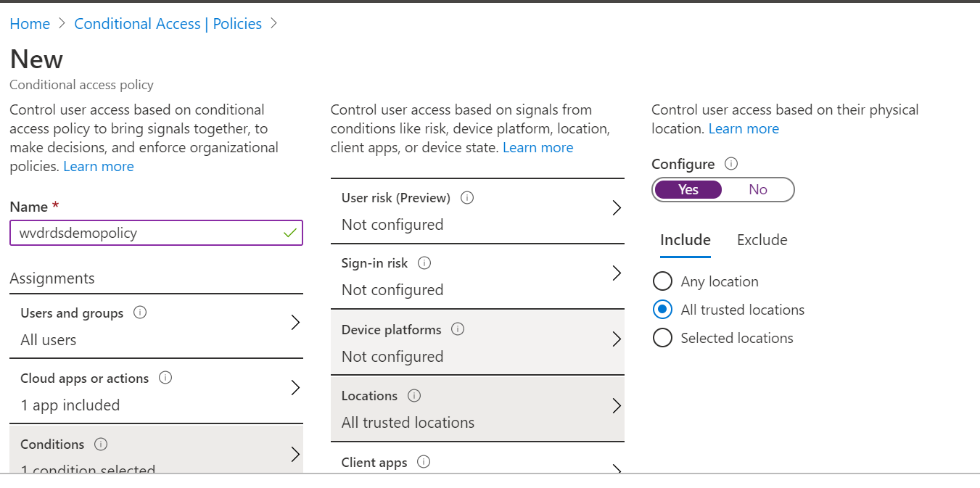Click the Conditions info icon
Image resolution: width=980 pixels, height=488 pixels.
(102, 444)
